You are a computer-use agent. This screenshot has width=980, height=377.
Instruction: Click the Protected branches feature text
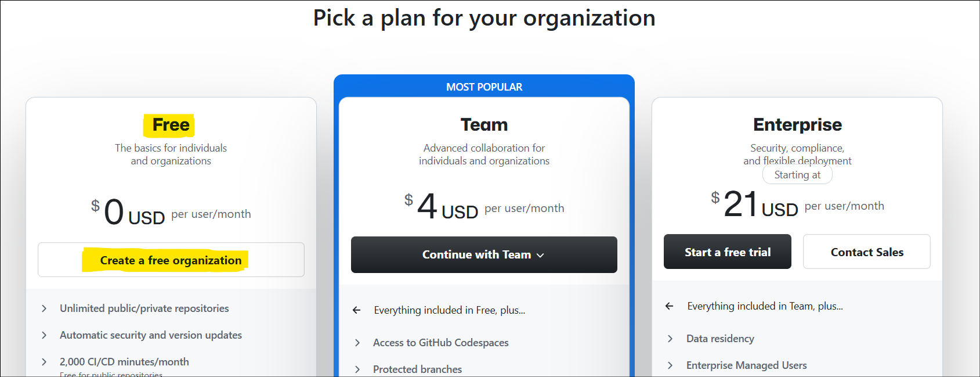coord(417,369)
